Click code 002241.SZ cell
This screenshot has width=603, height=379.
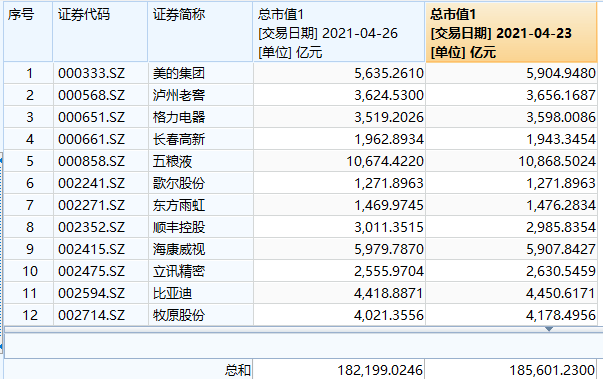[x=100, y=183]
